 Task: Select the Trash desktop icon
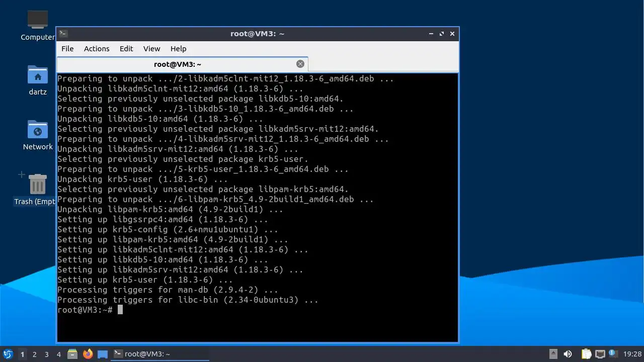pos(35,189)
